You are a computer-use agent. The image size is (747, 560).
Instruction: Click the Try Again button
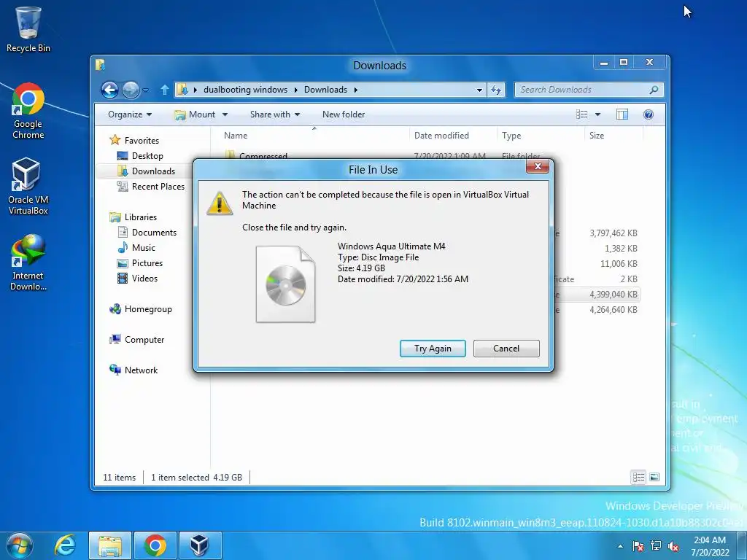pyautogui.click(x=433, y=348)
